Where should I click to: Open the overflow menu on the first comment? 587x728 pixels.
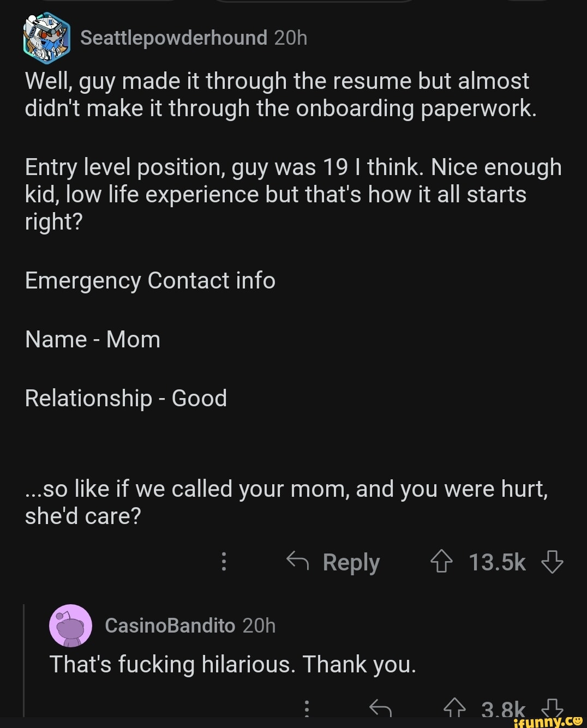tap(224, 562)
